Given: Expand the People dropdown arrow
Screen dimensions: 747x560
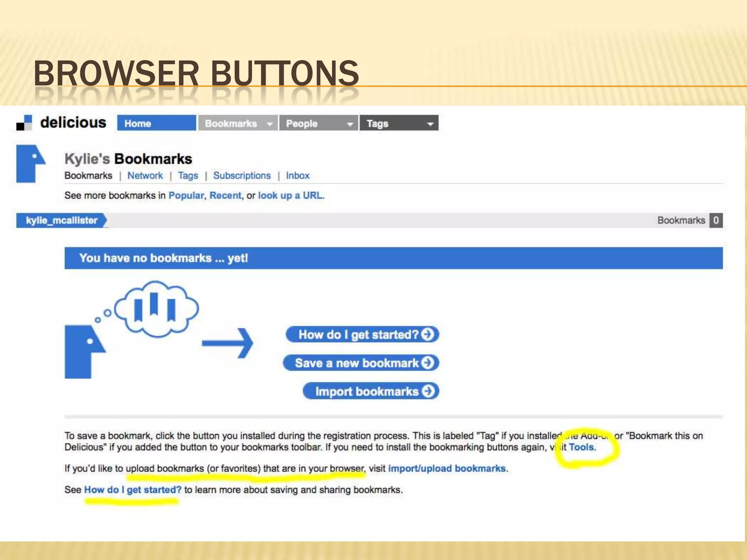Looking at the screenshot, I should tap(350, 124).
